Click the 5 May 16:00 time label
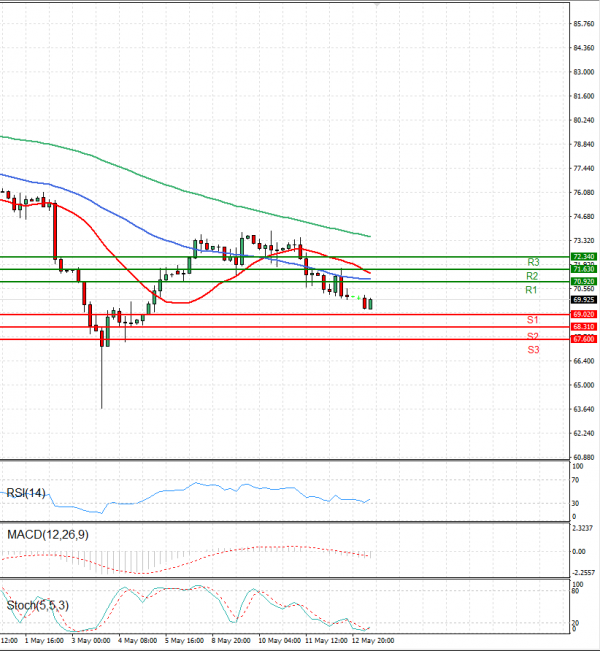 (x=184, y=640)
